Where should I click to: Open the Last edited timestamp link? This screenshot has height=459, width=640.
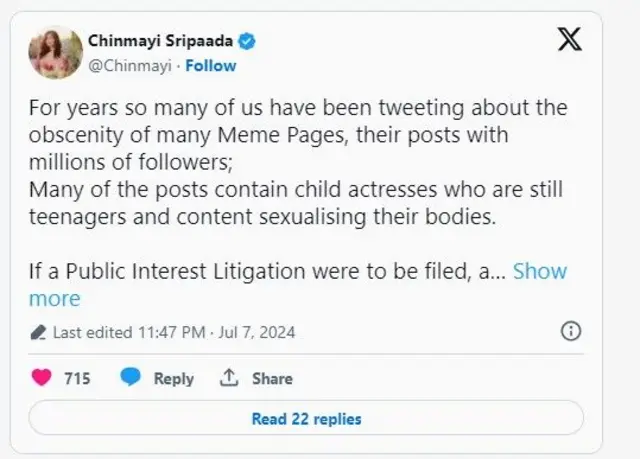pos(173,332)
